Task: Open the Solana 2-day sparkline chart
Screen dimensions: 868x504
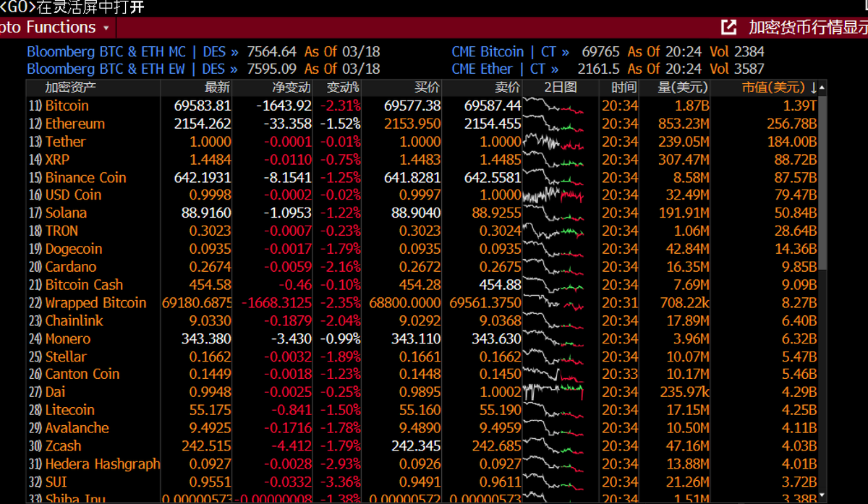Action: 553,213
